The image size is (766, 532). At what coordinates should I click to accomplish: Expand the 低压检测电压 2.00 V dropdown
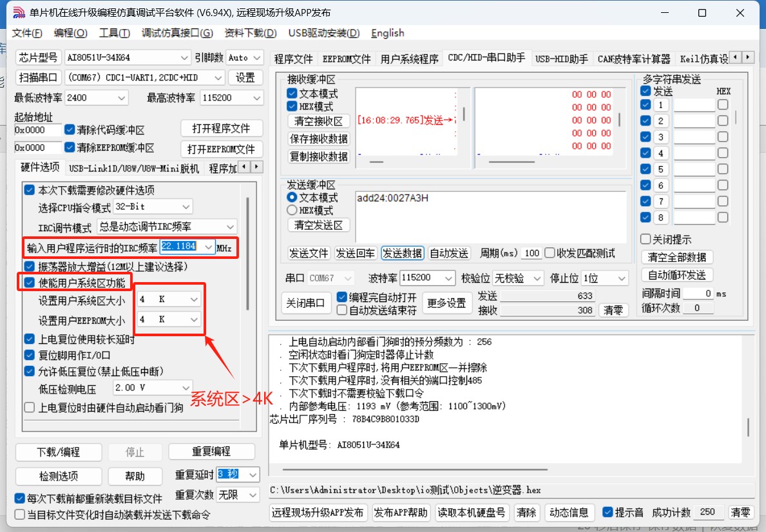[186, 388]
